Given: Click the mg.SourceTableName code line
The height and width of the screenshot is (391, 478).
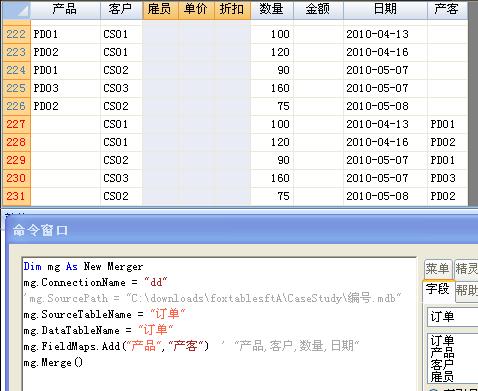Looking at the screenshot, I should 104,314.
